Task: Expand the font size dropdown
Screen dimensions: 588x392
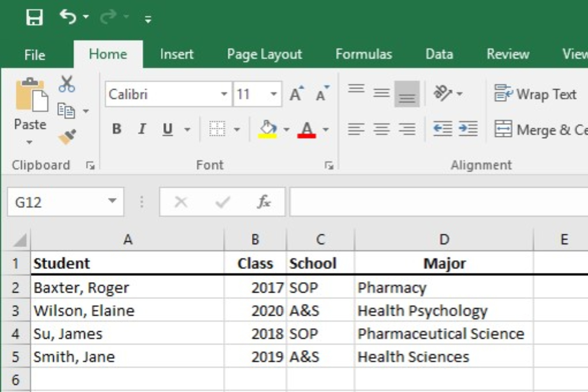Action: tap(274, 94)
